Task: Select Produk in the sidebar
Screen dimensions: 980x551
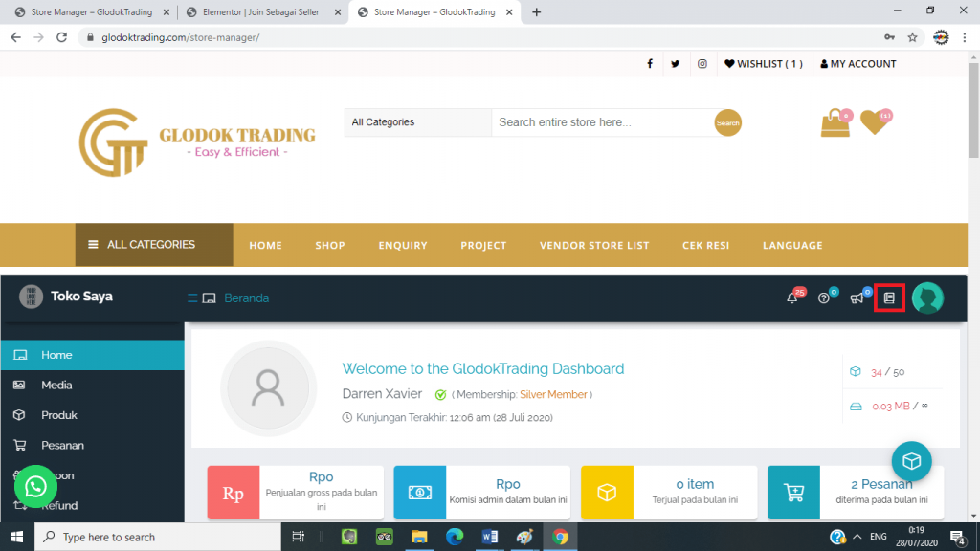Action: point(59,415)
